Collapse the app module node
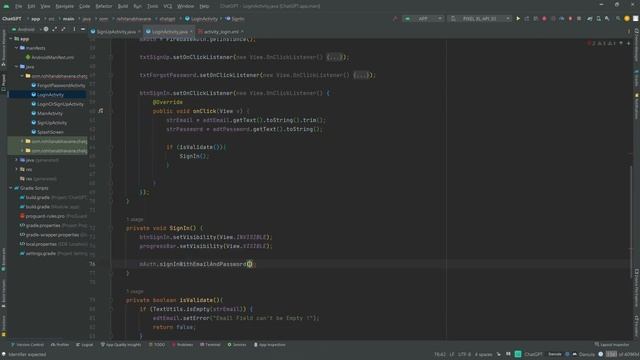Viewport: 640px width, 360px height. coord(11,39)
